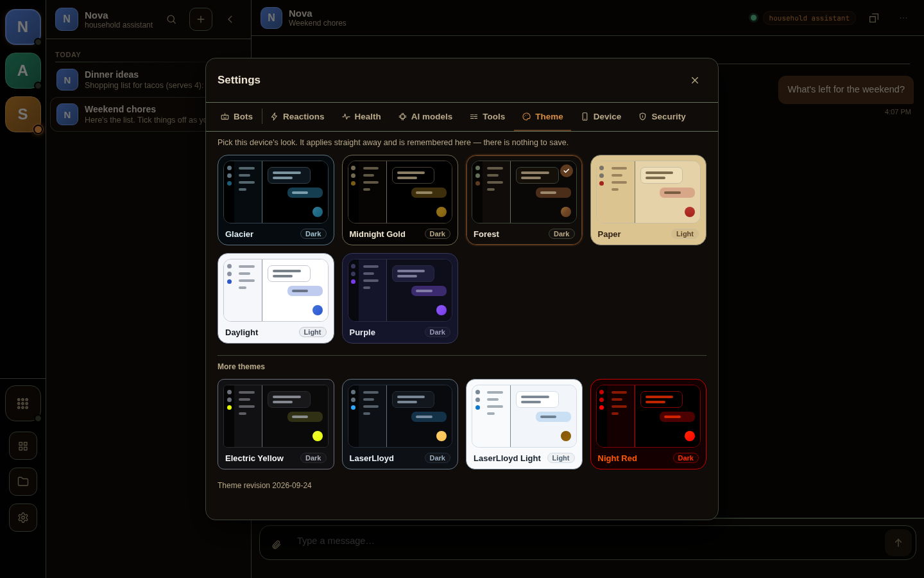The height and width of the screenshot is (578, 924).
Task: Click the Nova avatar in chat header
Action: (271, 18)
